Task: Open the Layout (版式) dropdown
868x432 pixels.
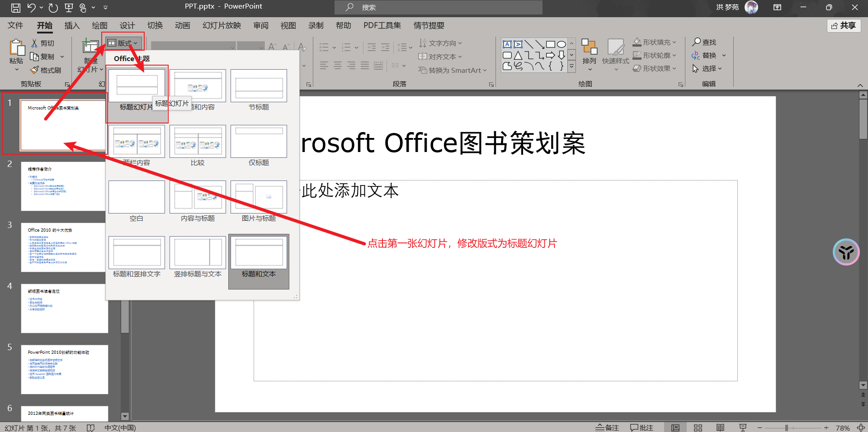Action: point(123,43)
